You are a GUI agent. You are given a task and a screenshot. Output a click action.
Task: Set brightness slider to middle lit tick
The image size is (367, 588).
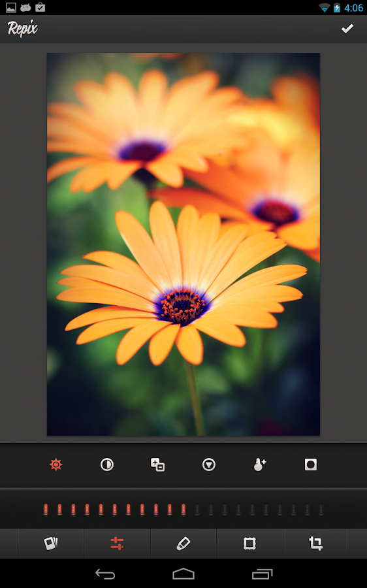(x=114, y=509)
